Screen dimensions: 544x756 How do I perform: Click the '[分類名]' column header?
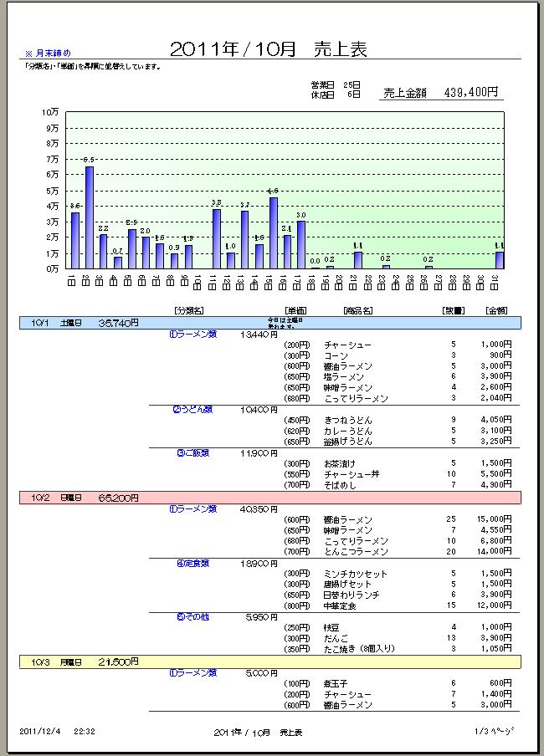(x=189, y=311)
